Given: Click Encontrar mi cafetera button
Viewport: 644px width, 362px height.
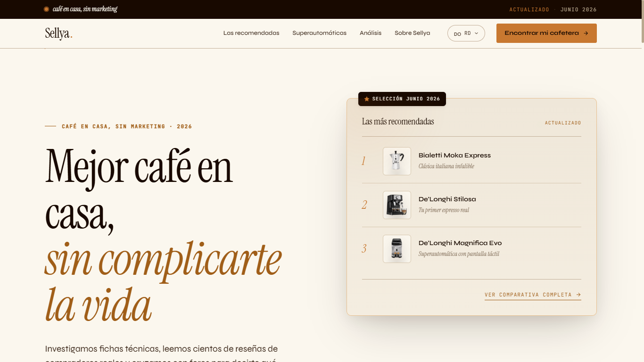Looking at the screenshot, I should pos(546,33).
